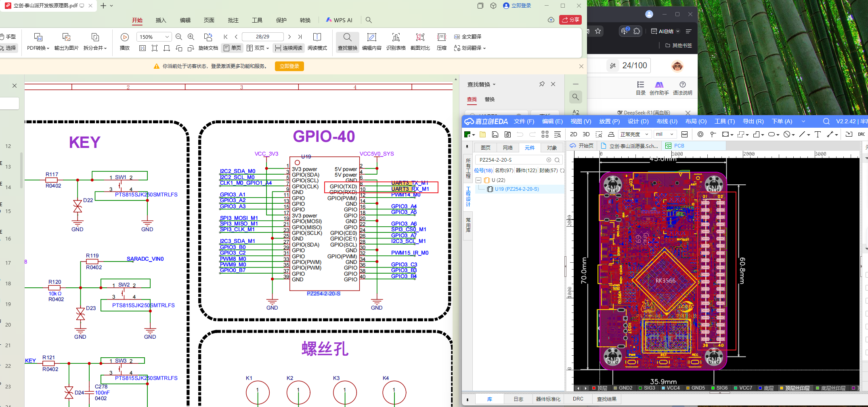Open the Design menu in EasyEDA
The width and height of the screenshot is (868, 407).
click(638, 121)
